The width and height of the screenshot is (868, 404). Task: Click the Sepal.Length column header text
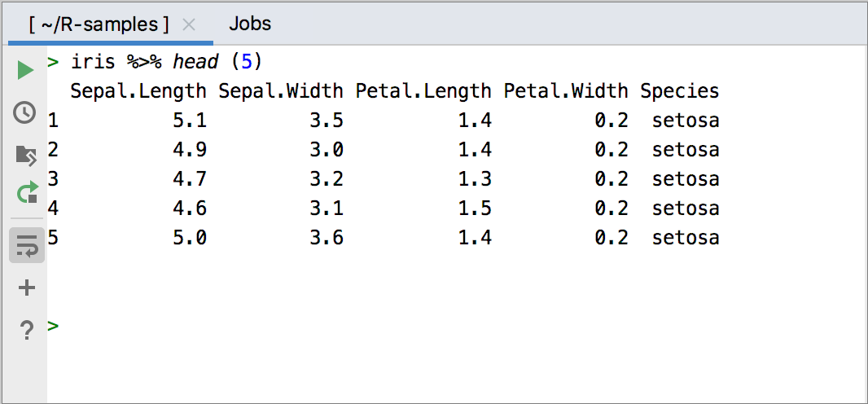coord(138,90)
